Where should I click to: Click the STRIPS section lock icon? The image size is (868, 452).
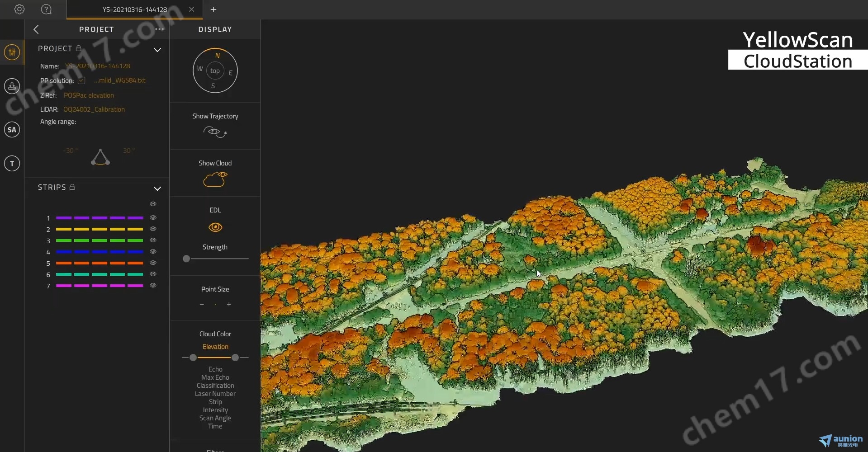click(72, 187)
